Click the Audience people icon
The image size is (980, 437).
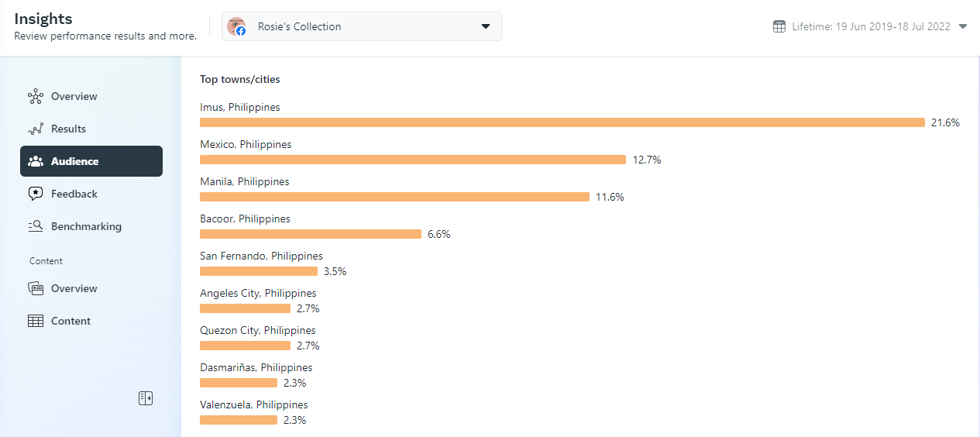click(x=35, y=162)
